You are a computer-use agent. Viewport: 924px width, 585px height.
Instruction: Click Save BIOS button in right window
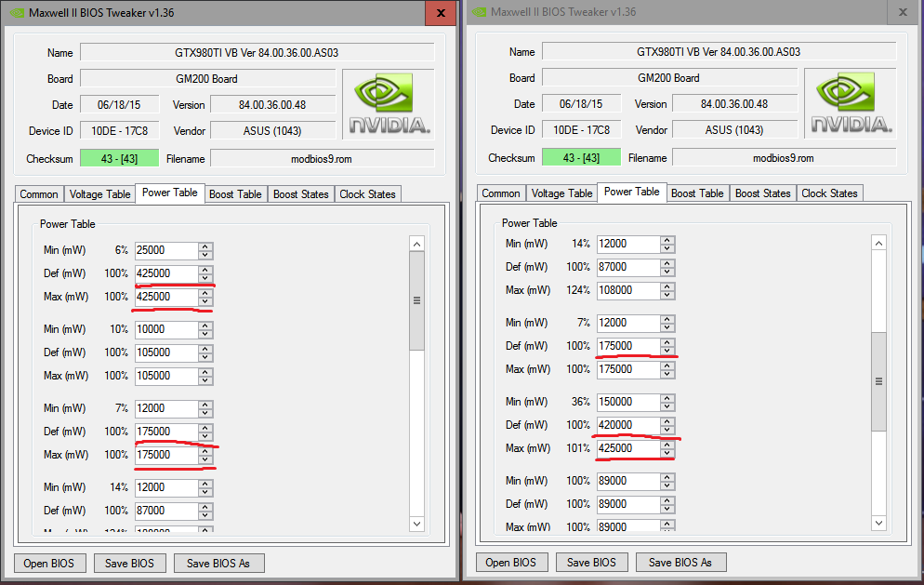coord(591,562)
